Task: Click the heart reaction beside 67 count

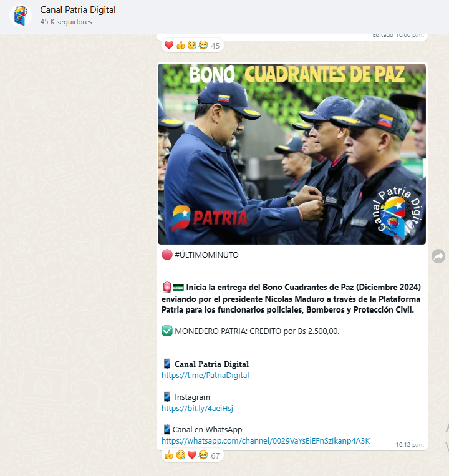Action: click(191, 455)
